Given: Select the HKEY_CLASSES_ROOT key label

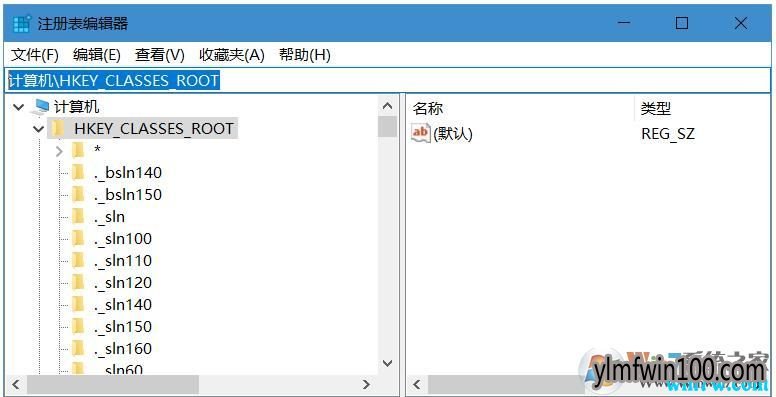Looking at the screenshot, I should (x=154, y=129).
